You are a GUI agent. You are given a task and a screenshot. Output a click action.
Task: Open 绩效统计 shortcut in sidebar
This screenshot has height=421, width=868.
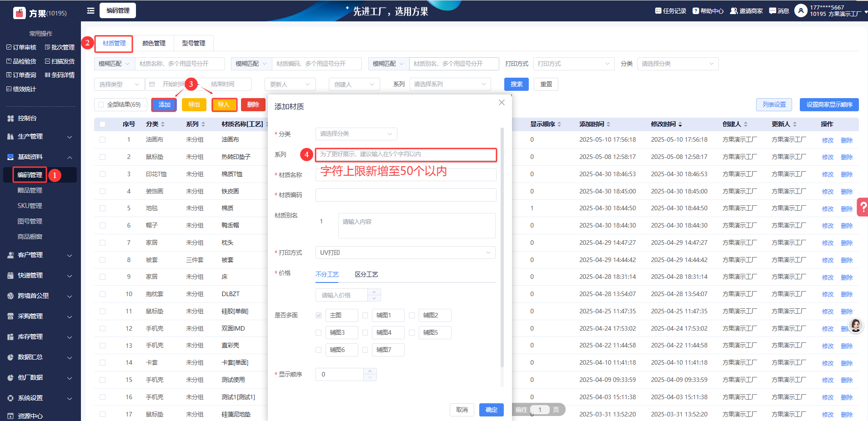pos(21,89)
